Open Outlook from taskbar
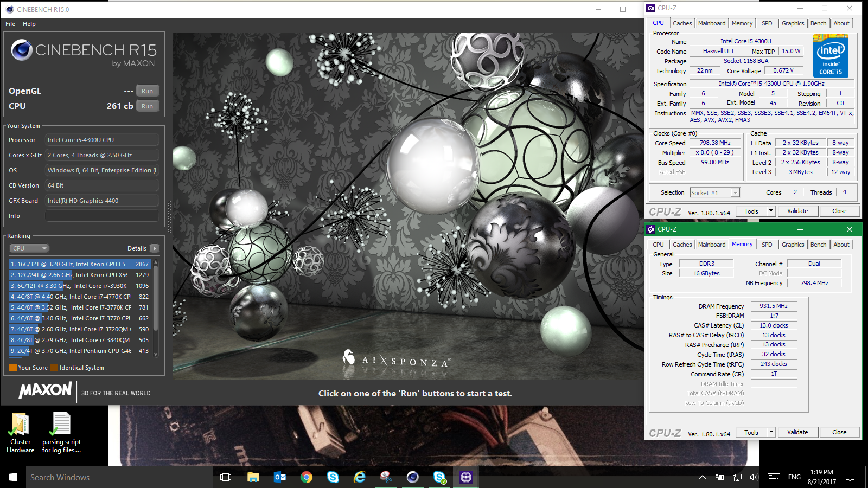Viewport: 868px width, 488px height. pos(280,477)
